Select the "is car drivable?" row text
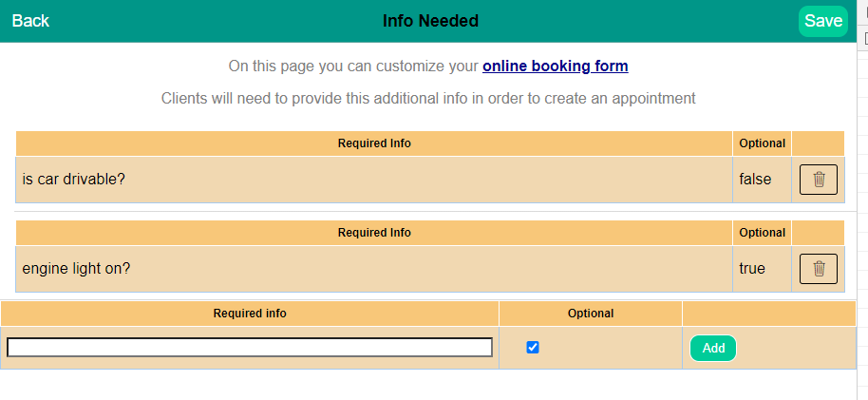 tap(74, 179)
